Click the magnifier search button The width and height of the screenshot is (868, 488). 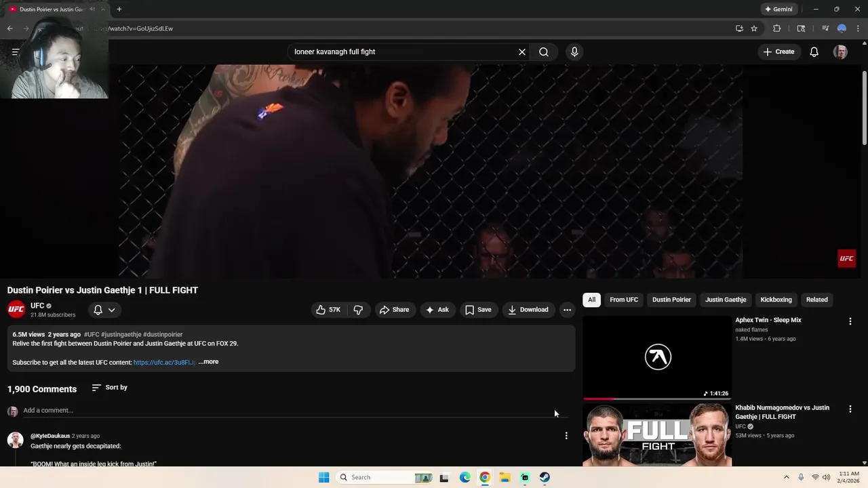click(544, 52)
